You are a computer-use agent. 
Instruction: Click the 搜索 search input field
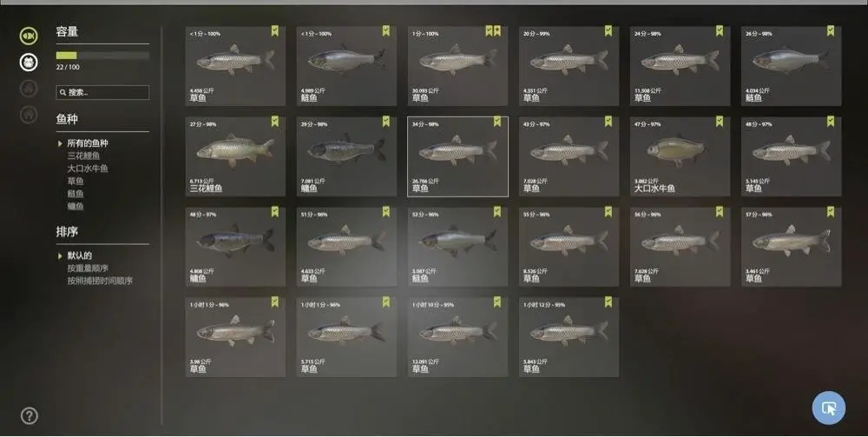click(102, 92)
